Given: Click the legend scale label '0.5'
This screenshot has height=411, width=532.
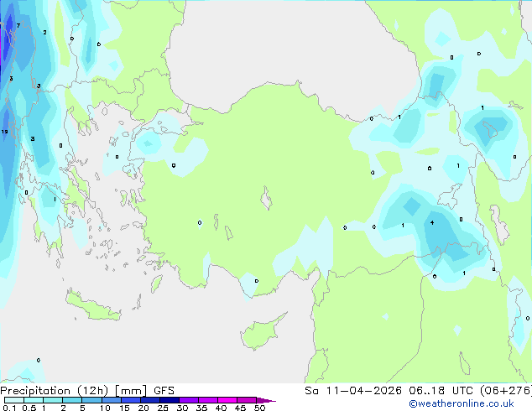Looking at the screenshot, I should (29, 408).
